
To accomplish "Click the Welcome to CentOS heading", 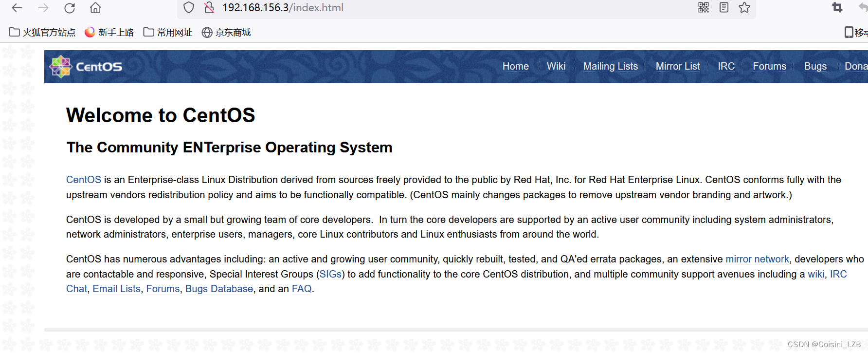I will tap(161, 115).
